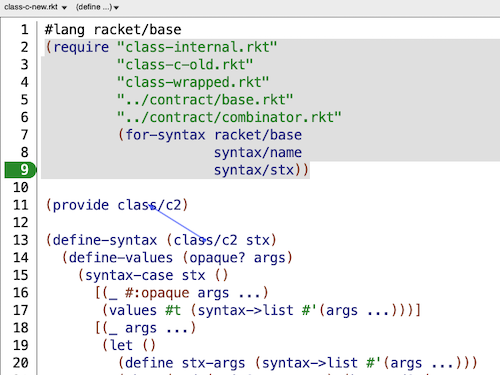
Task: Click on the #lang racket/base text
Action: click(x=113, y=30)
